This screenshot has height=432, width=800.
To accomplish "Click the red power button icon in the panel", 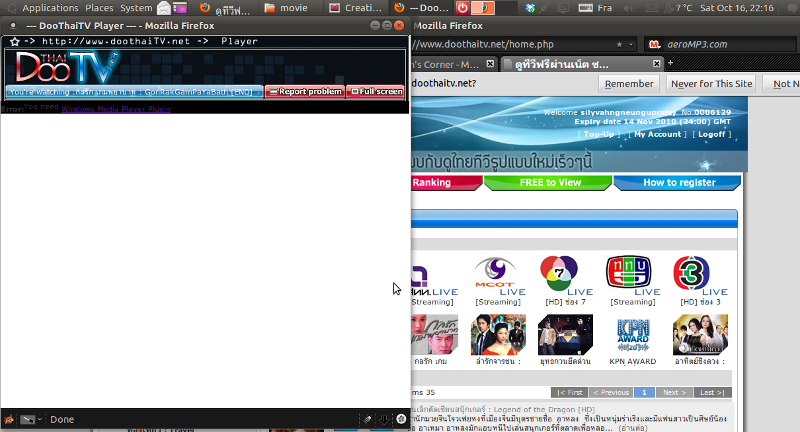I will (x=462, y=8).
